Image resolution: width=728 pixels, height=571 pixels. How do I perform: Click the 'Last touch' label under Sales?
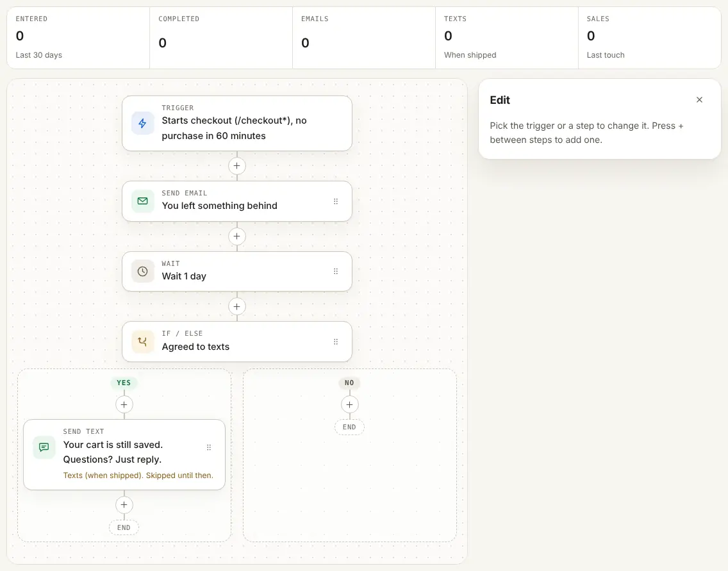(x=606, y=54)
